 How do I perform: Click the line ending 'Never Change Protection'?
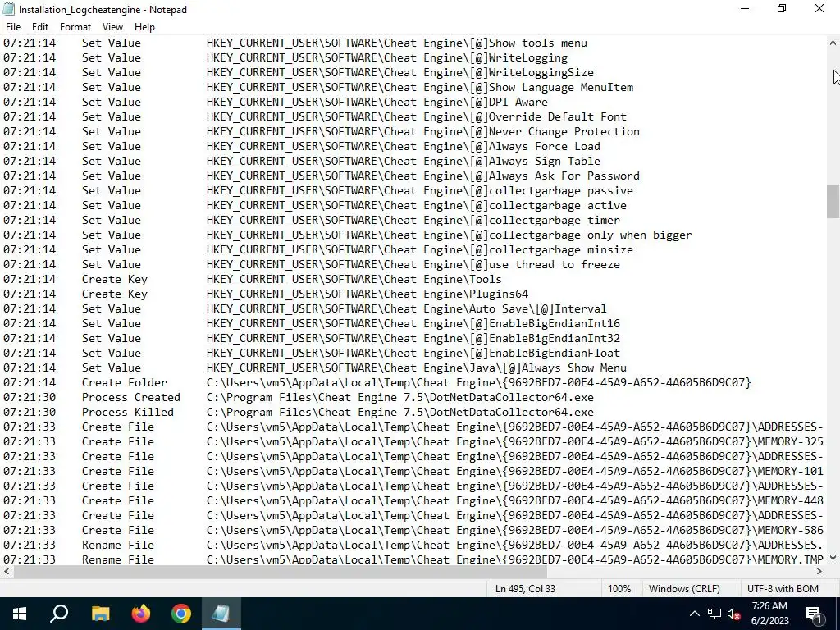322,132
